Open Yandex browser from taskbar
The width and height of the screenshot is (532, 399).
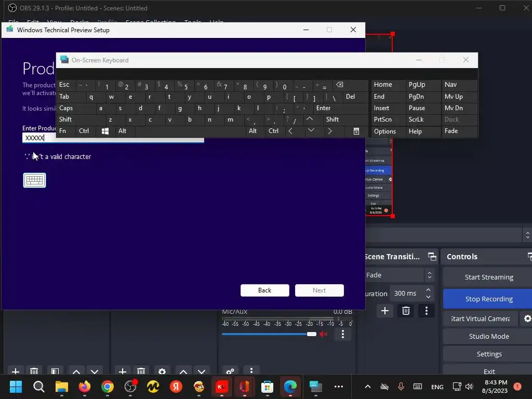click(176, 387)
